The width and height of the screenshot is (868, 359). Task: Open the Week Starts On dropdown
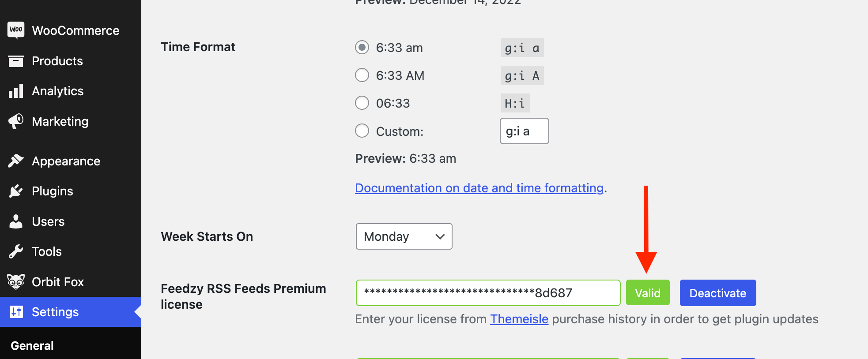pyautogui.click(x=404, y=236)
